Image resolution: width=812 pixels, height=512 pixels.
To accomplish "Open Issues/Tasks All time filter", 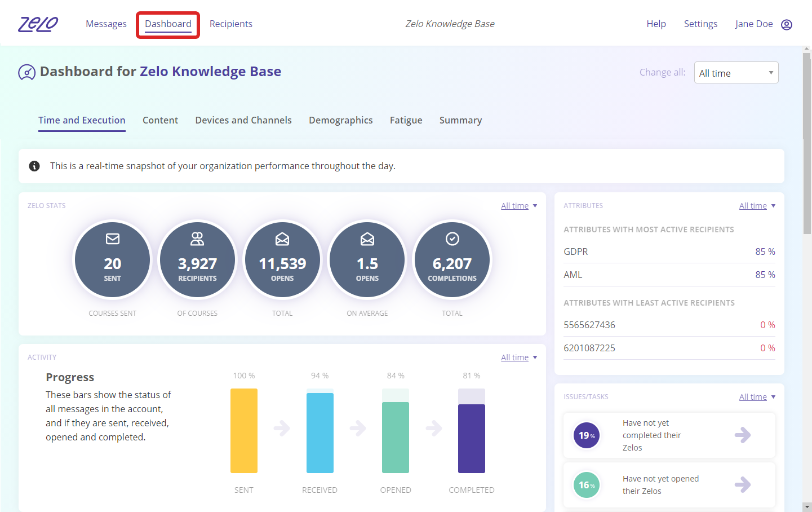I will click(x=757, y=397).
